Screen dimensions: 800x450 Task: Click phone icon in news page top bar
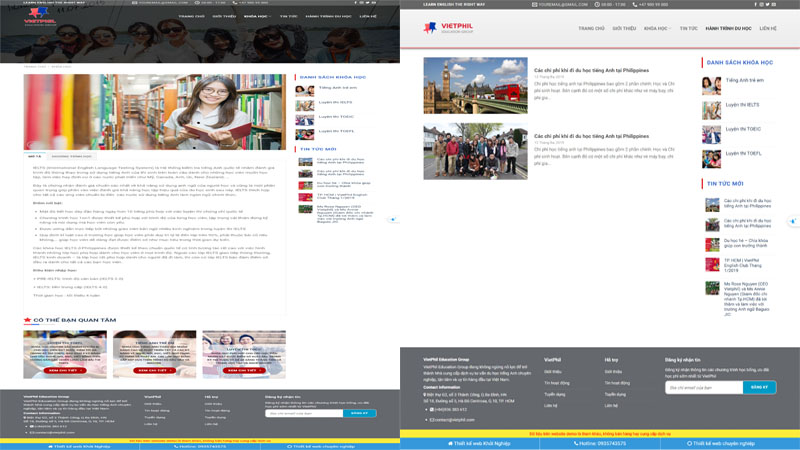click(x=635, y=4)
